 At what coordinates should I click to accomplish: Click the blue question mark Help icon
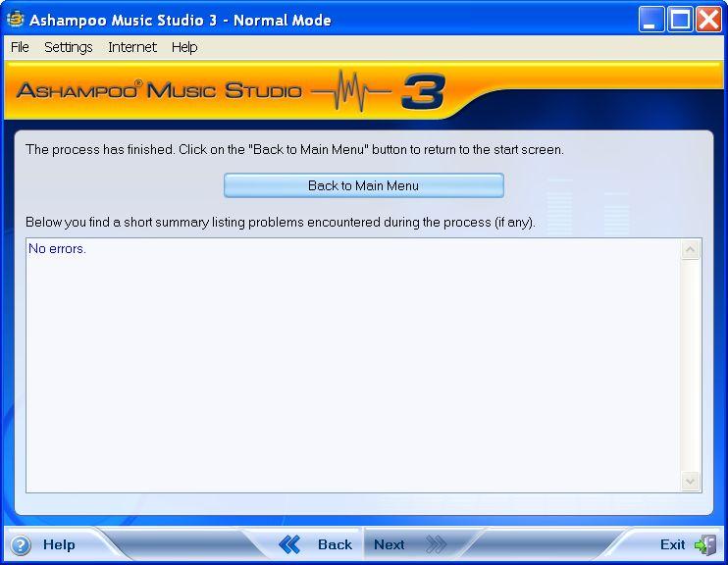coord(21,545)
